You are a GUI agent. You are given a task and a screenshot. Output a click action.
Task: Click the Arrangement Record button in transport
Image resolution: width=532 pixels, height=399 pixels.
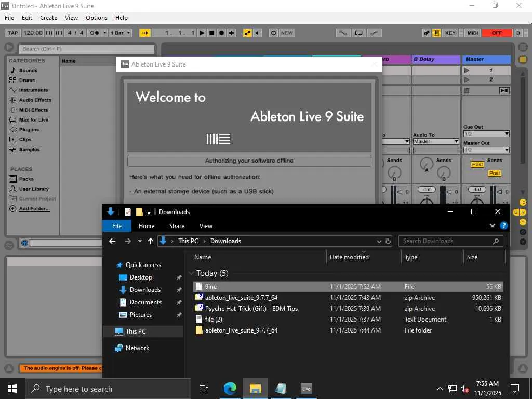pos(221,33)
